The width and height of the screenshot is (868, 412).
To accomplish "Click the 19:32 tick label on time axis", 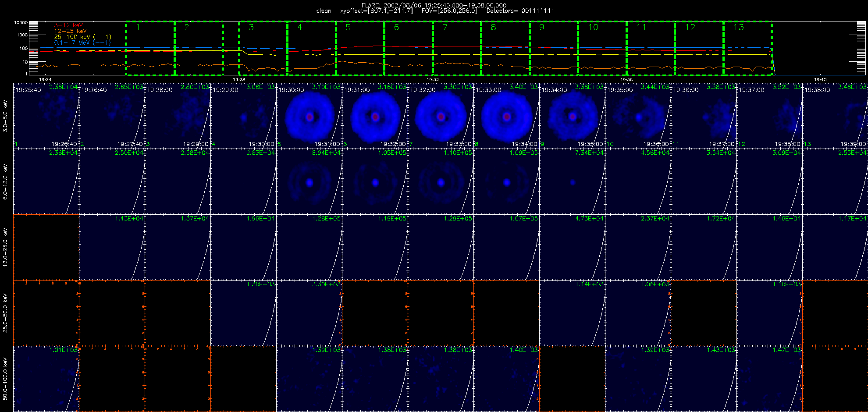I will click(x=433, y=80).
